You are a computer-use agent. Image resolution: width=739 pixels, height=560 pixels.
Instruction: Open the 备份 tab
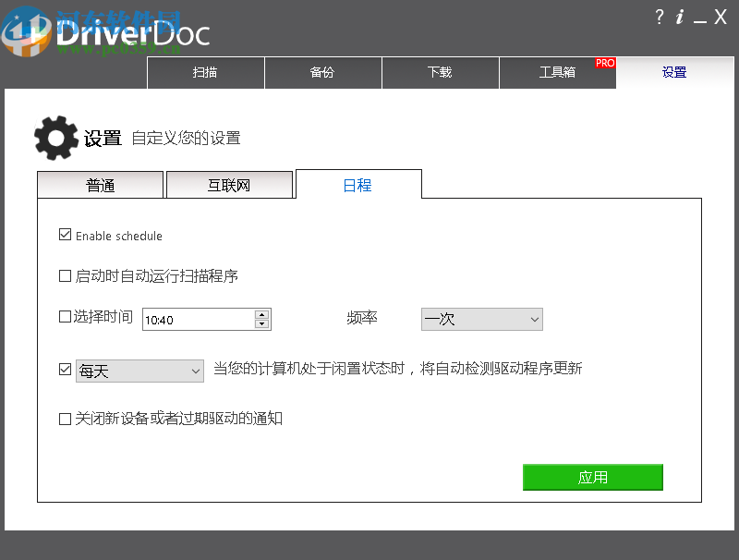click(323, 73)
